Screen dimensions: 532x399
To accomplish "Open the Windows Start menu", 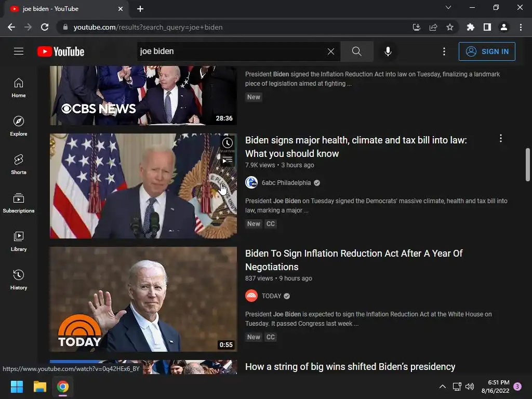I will [17, 387].
